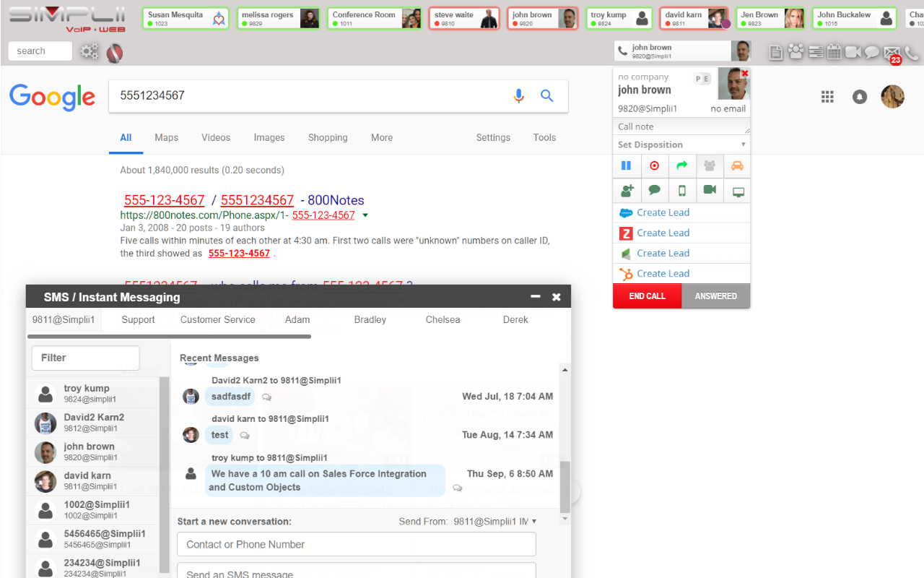
Task: Click Zoho Create Lead link
Action: [x=663, y=233]
